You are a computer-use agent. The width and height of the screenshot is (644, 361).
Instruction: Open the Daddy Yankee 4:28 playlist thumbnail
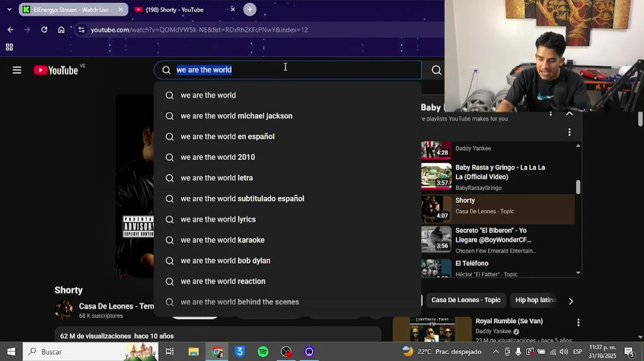tap(436, 149)
